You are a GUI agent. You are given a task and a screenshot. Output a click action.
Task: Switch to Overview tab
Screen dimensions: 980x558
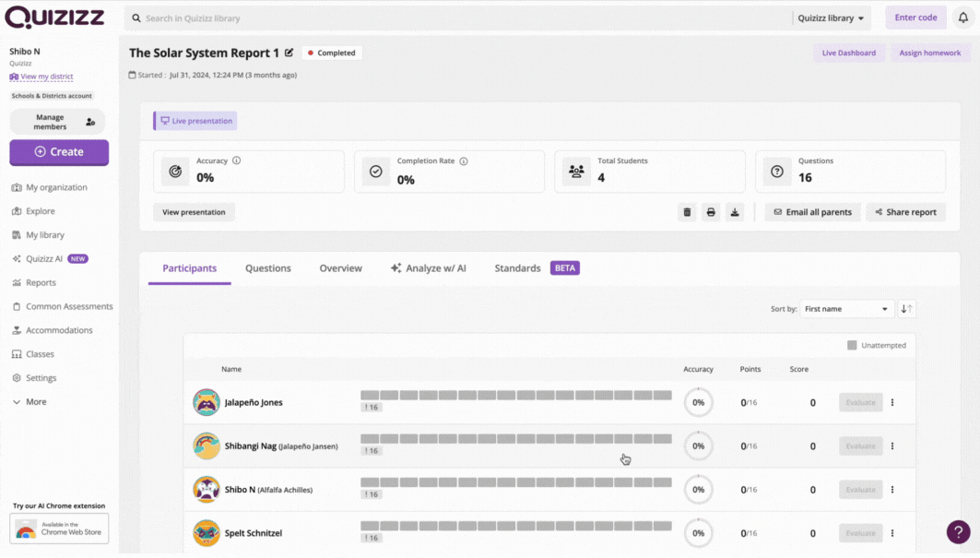click(x=340, y=268)
